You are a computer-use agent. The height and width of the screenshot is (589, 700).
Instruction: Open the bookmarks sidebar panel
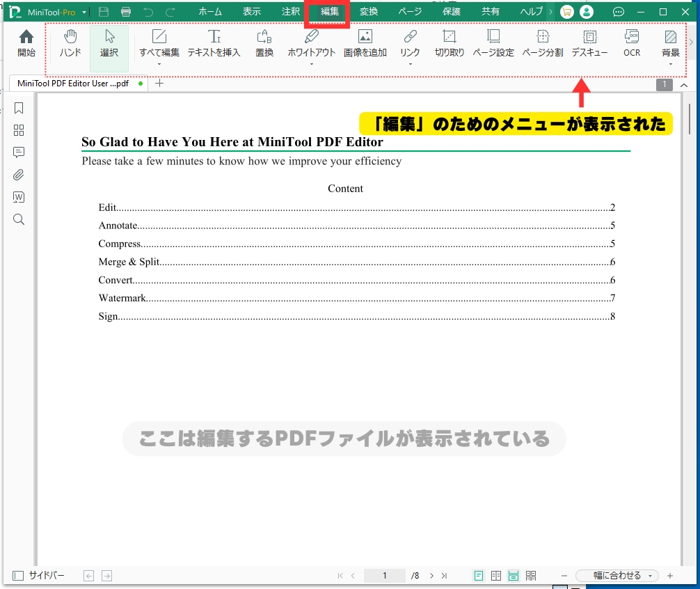19,108
